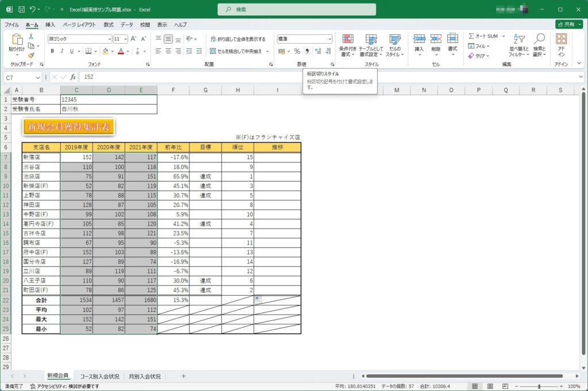
Task: Open conditional formatting (条件付き書式)
Action: pyautogui.click(x=348, y=45)
